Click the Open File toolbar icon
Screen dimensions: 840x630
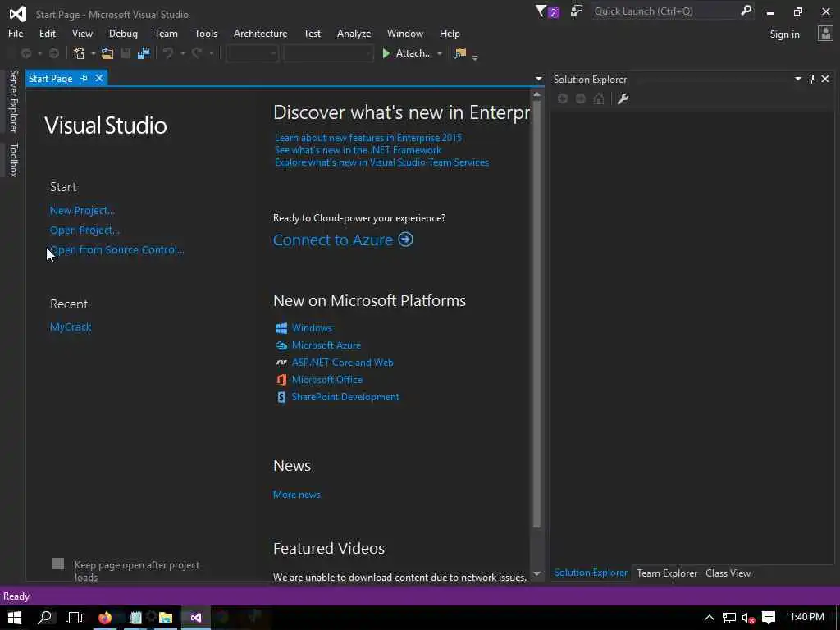tap(107, 53)
